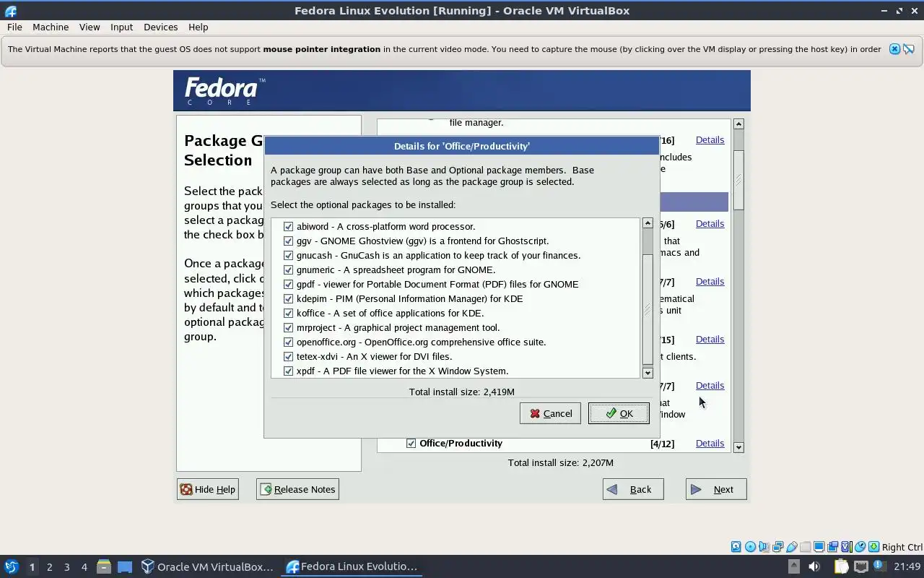
Task: Open the Release Notes
Action: [x=297, y=489]
